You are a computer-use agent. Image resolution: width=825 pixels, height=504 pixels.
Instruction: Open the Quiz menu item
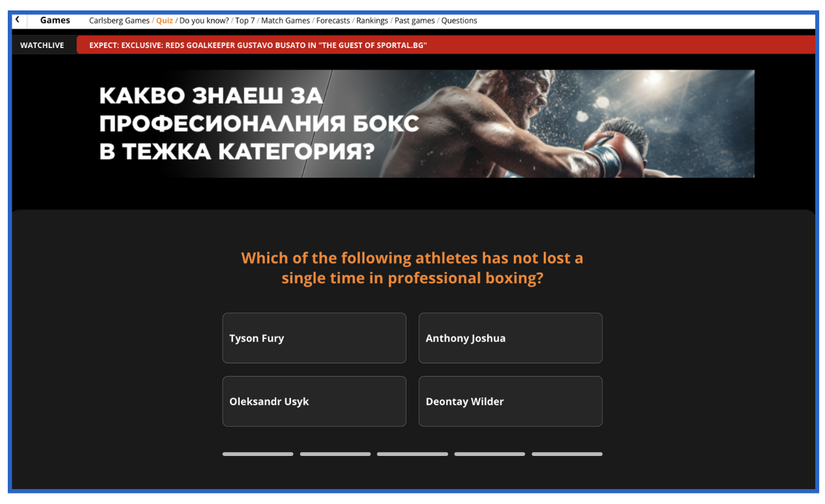click(x=164, y=21)
